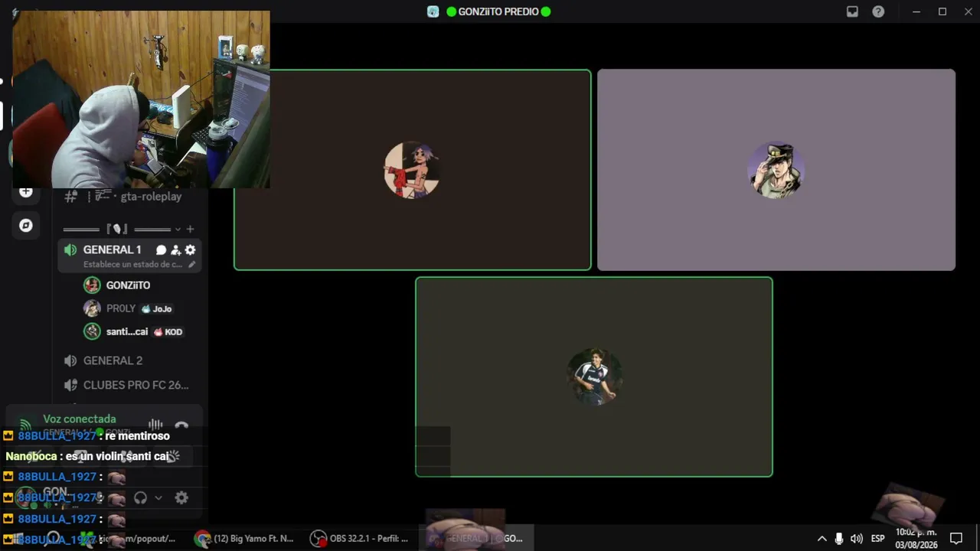The height and width of the screenshot is (551, 980).
Task: Focus the footballer avatar voice tile
Action: (594, 377)
